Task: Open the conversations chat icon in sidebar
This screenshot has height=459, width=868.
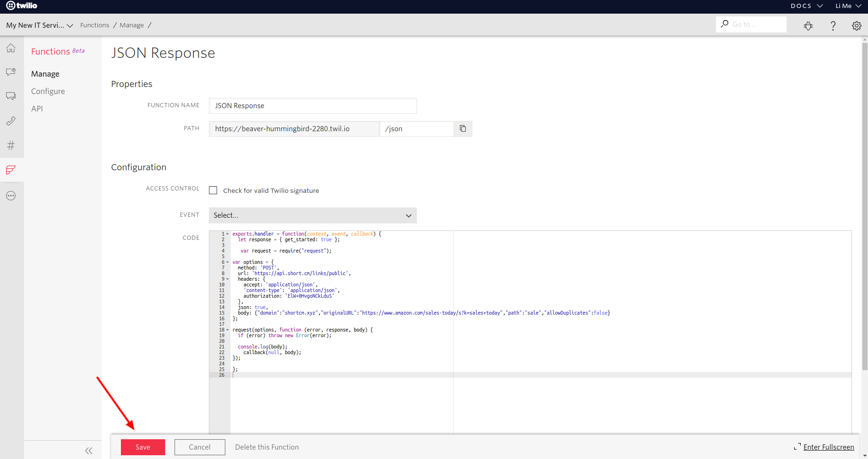Action: pos(11,95)
